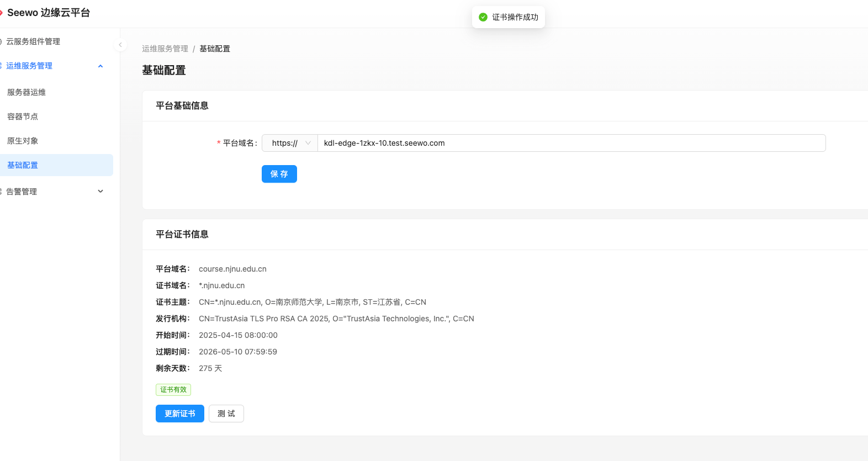Viewport: 868px width, 461px height.
Task: Click the 运维服务管理 breadcrumb link
Action: click(x=165, y=49)
